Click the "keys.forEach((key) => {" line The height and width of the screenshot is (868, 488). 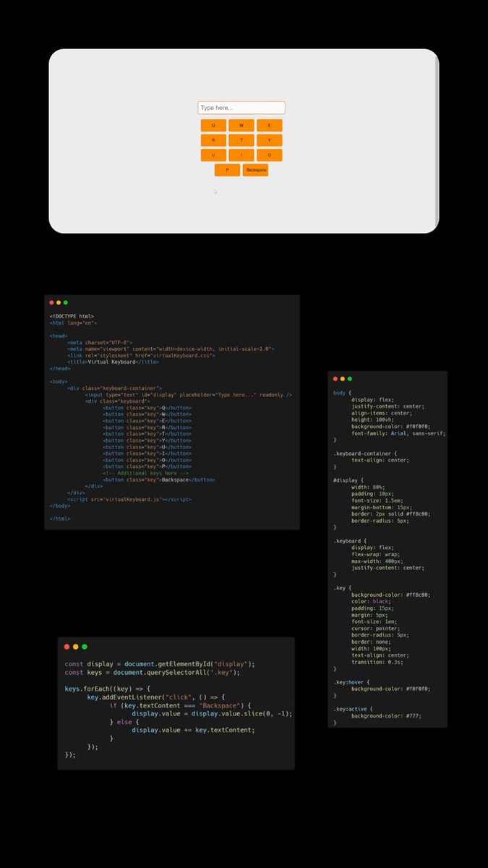tap(107, 689)
